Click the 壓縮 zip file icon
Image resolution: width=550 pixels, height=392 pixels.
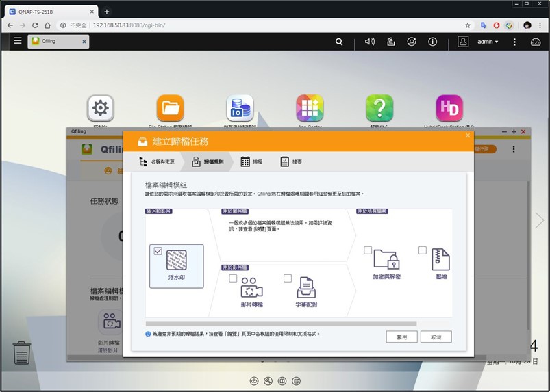pyautogui.click(x=440, y=259)
